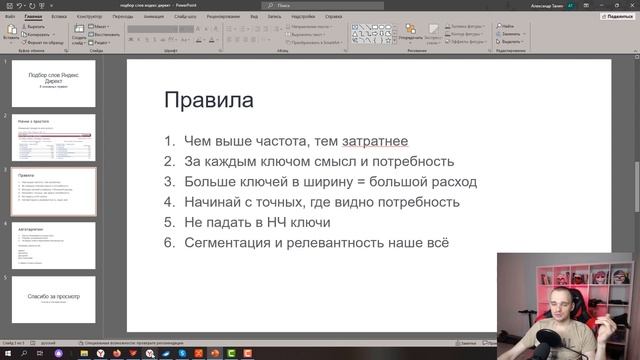Image resolution: width=640 pixels, height=360 pixels.
Task: Expand the shapes gallery More arrow
Action: [x=394, y=41]
